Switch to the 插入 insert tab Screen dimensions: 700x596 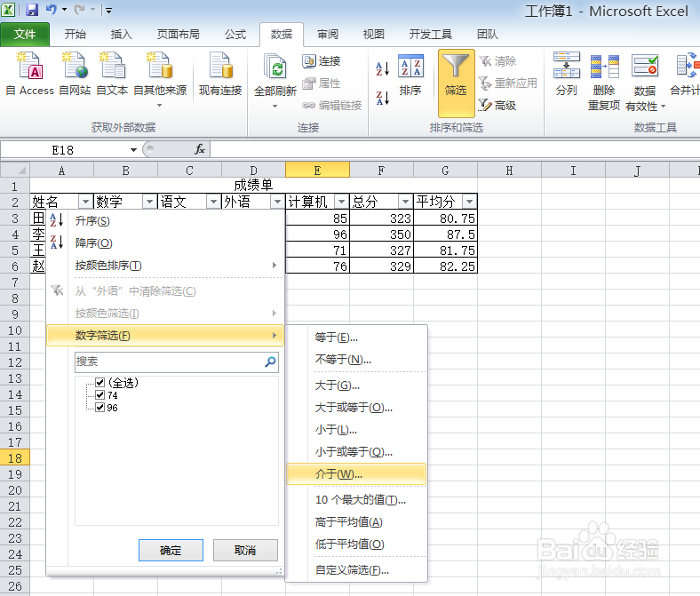coord(121,35)
